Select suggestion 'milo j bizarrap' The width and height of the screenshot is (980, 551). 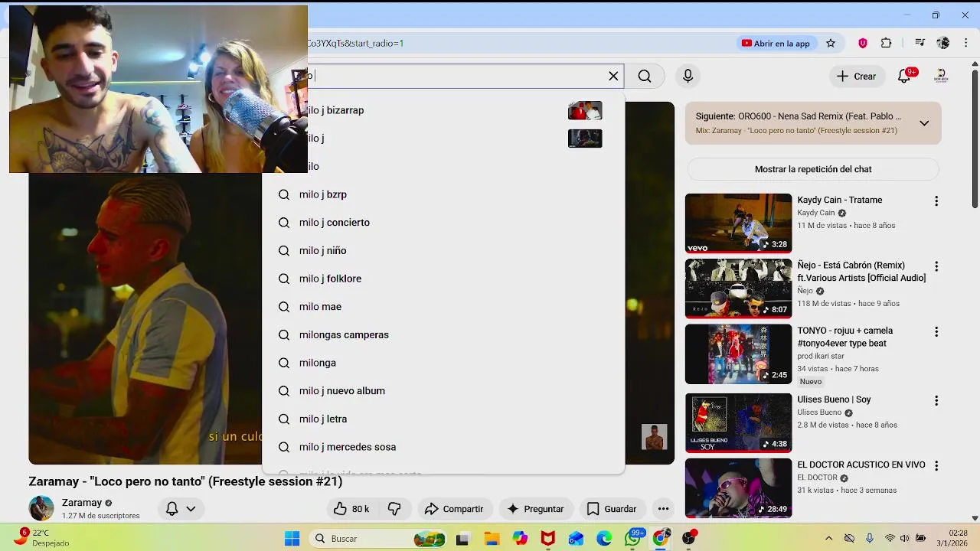[x=443, y=110]
